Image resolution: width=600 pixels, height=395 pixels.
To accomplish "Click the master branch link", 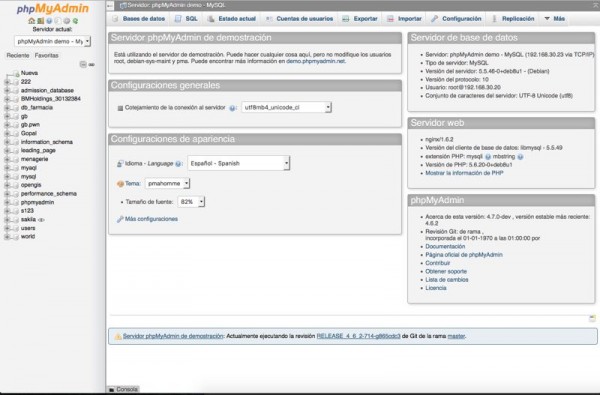I will (x=456, y=336).
